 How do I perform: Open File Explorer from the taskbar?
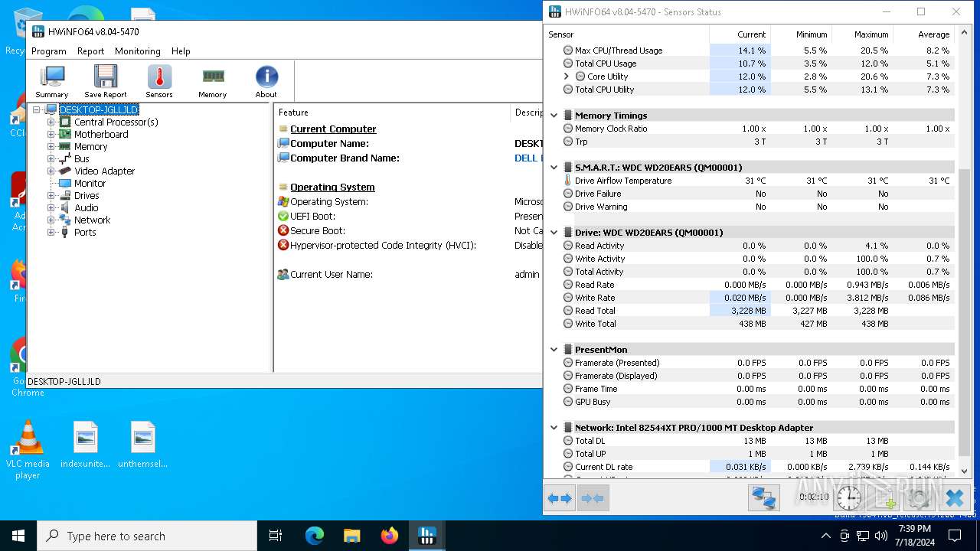pos(351,536)
